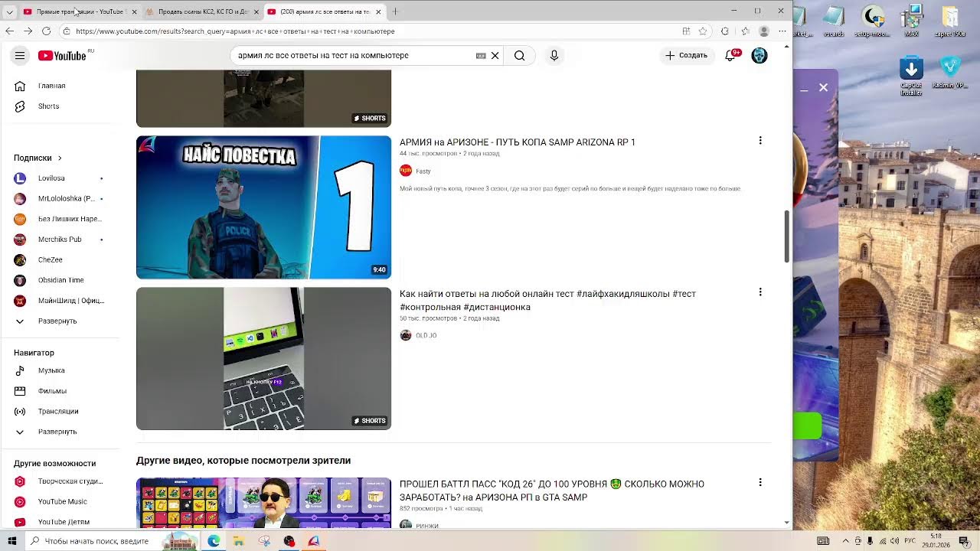Reload the page in the browser
This screenshot has width=980, height=551.
pos(46,31)
